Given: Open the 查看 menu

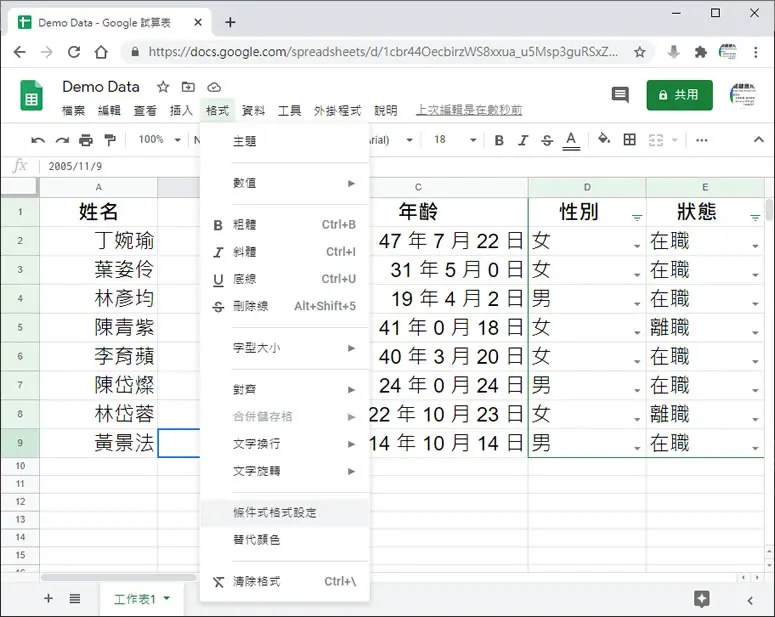Looking at the screenshot, I should [145, 110].
